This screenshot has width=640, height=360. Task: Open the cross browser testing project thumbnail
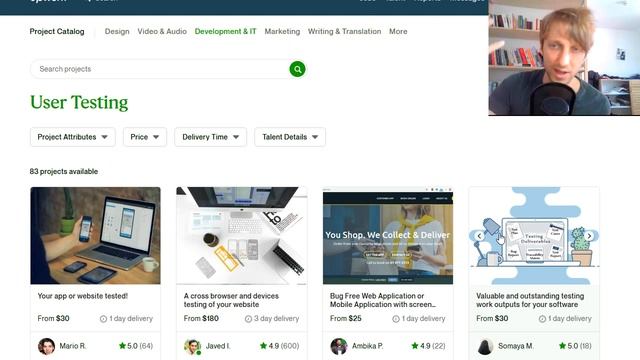click(x=242, y=236)
